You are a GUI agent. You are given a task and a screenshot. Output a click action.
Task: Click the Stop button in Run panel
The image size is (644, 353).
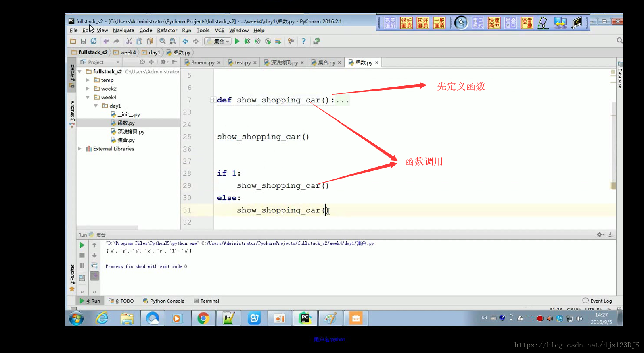tap(82, 255)
